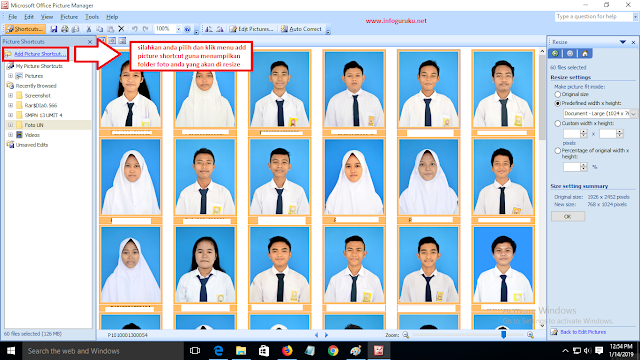Click Back to Edit Pictures link

pyautogui.click(x=583, y=332)
